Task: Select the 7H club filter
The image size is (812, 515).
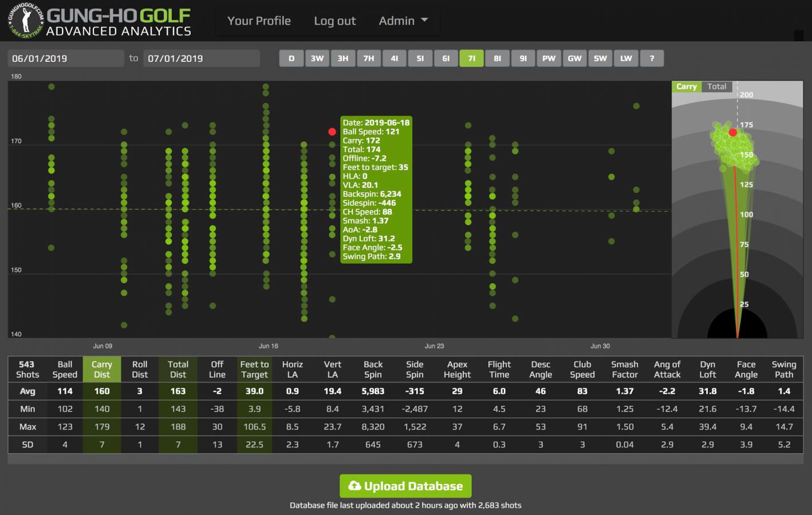Action: (x=369, y=58)
